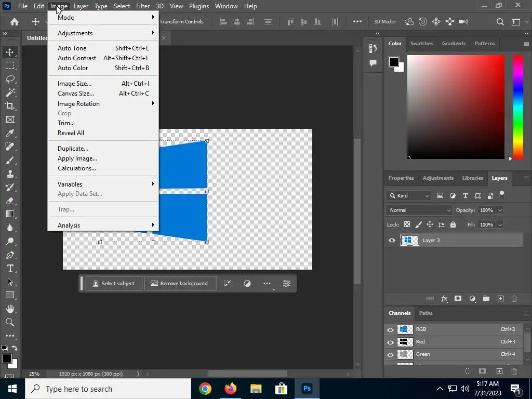
Task: Hide Layer 3 with its eye icon
Action: tap(392, 240)
